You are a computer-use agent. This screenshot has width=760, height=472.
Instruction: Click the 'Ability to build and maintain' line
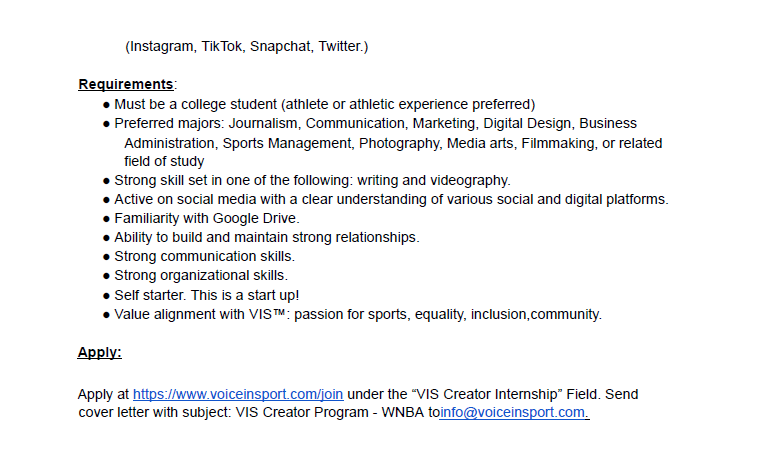point(267,237)
